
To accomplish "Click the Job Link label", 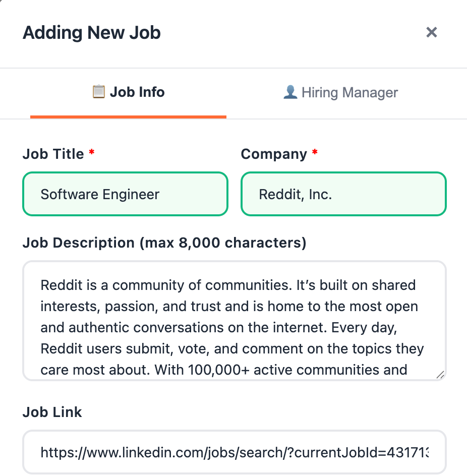I will [52, 412].
